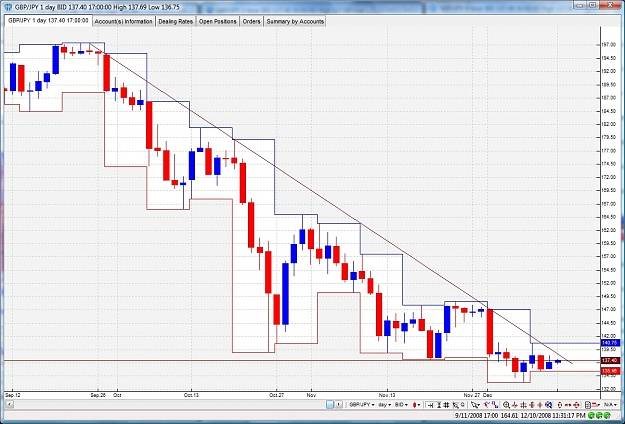Open the N/A dropdown in toolbar
Viewport: 625px width, 424px height.
(610, 405)
